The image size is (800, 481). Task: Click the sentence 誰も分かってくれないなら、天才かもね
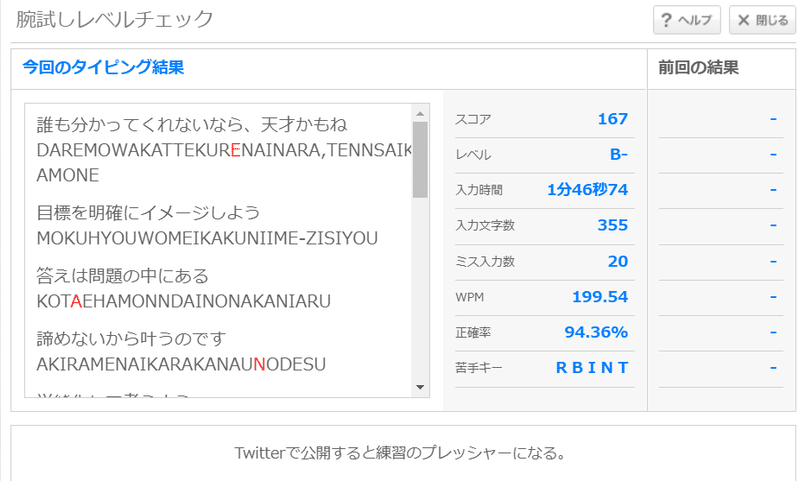[x=192, y=124]
